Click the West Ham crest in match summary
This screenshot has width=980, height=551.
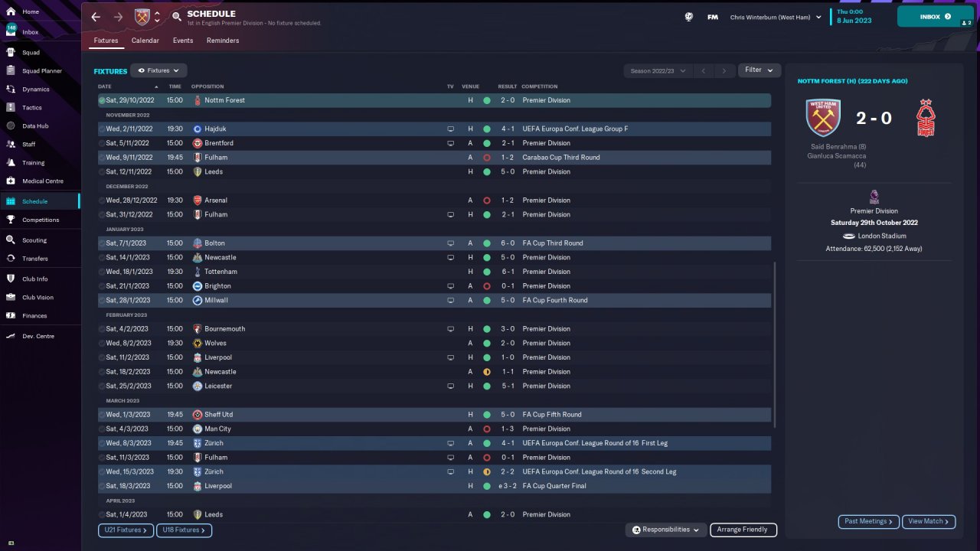click(x=823, y=118)
